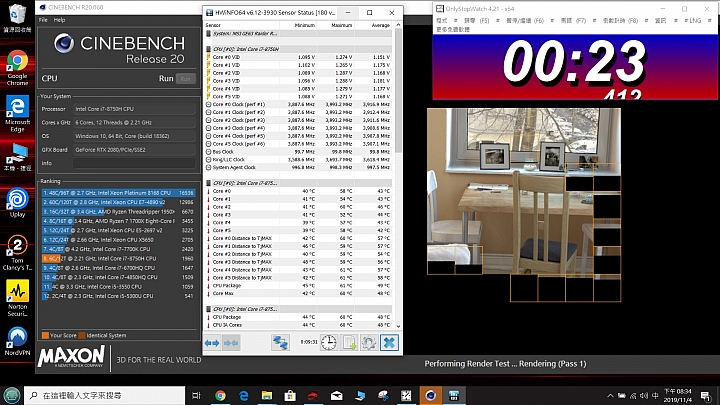Open Edge from the taskbar
720x405 pixels.
[244, 395]
